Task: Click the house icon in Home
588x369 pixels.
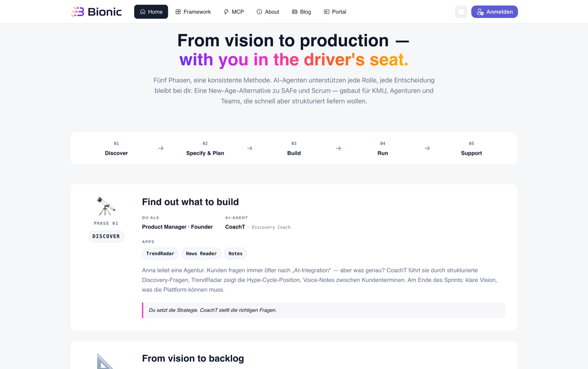Action: point(143,12)
